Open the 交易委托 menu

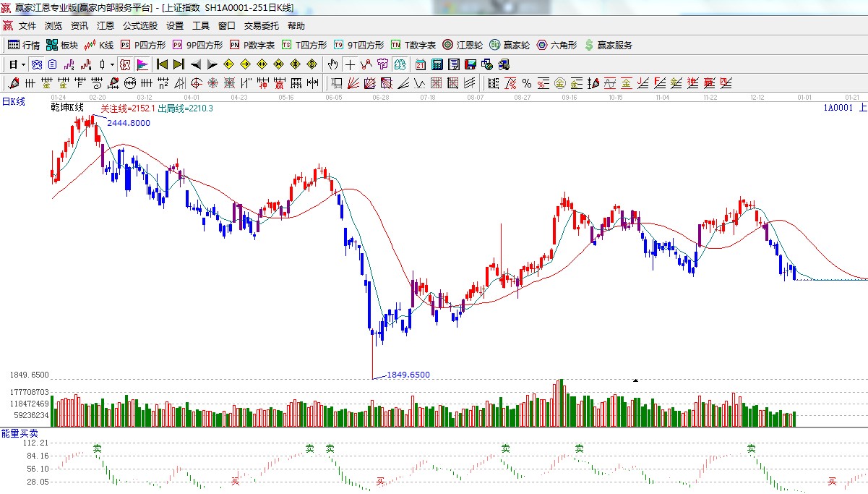[261, 25]
